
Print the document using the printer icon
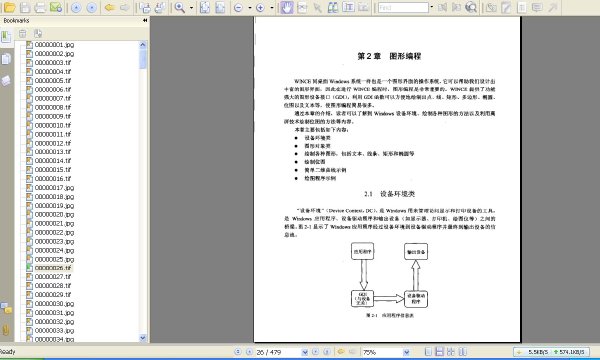(40, 7)
